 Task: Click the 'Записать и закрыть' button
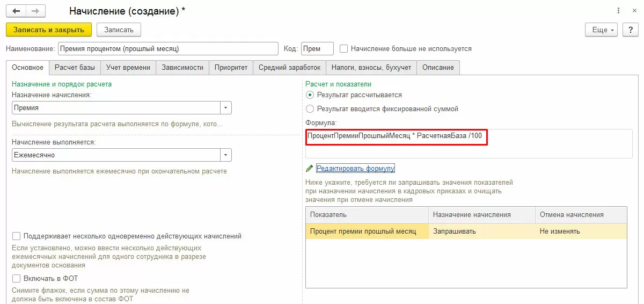tap(49, 30)
